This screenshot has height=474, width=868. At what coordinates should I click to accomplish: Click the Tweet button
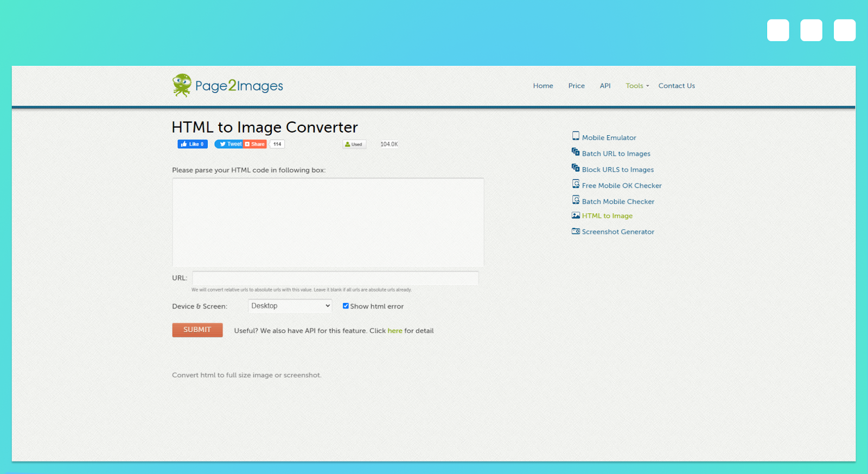pyautogui.click(x=228, y=144)
